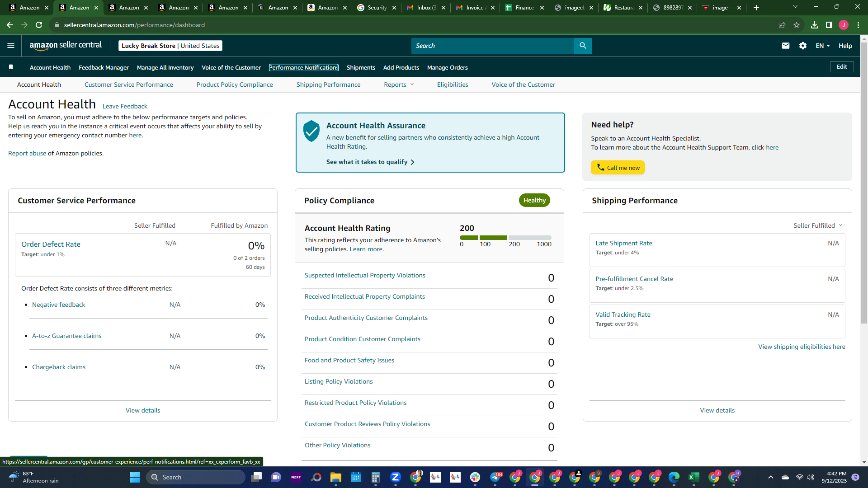868x488 pixels.
Task: Show hidden system tray icons
Action: (x=771, y=477)
